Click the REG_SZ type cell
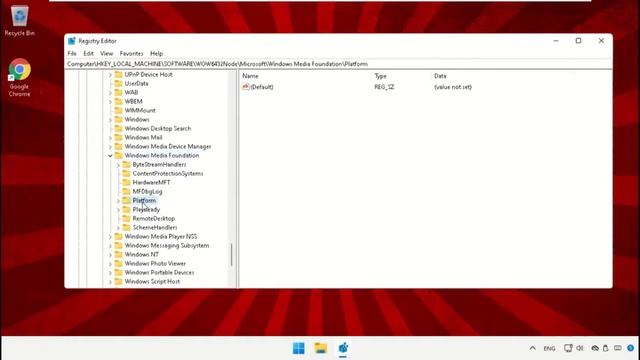640x360 pixels. point(384,87)
